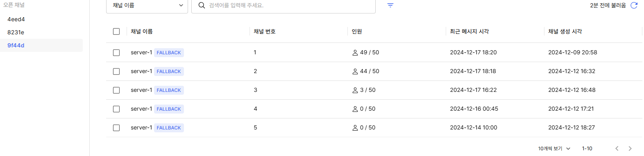644x156 pixels.
Task: Go to previous page arrow
Action: click(x=617, y=149)
